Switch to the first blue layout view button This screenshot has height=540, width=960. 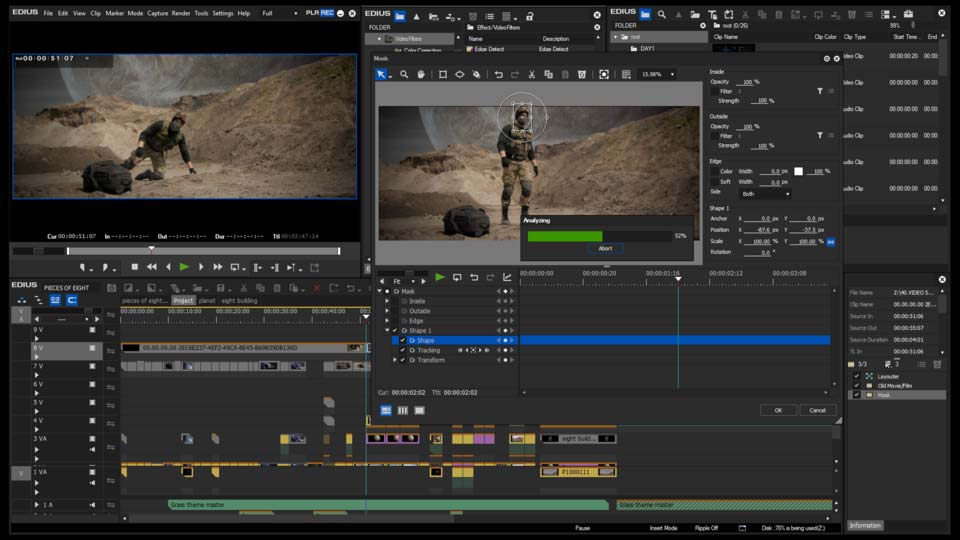(386, 410)
